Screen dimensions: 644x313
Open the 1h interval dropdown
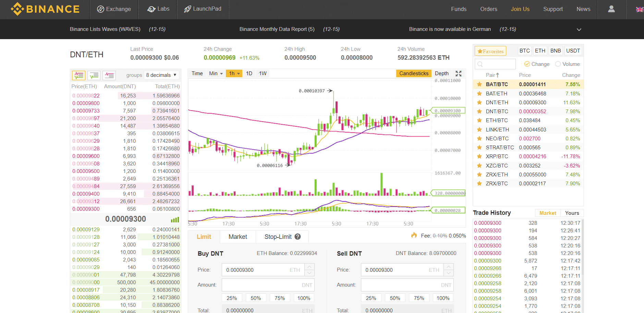coord(234,73)
